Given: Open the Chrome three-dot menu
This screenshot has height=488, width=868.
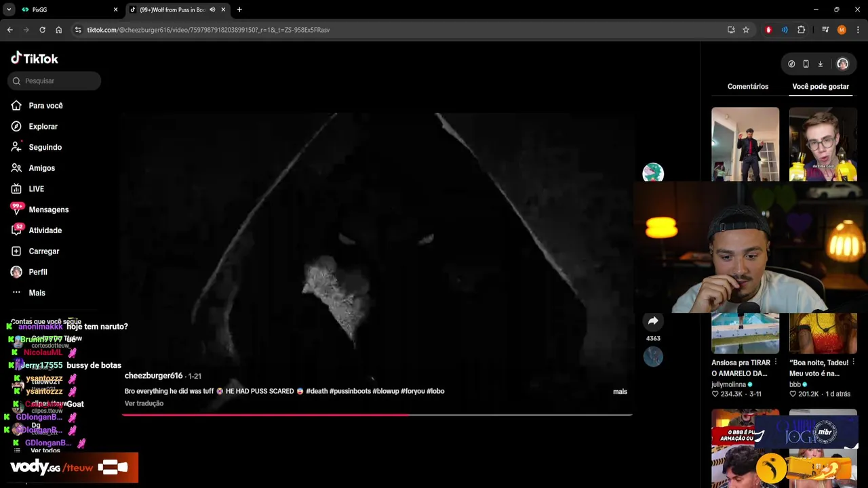Looking at the screenshot, I should click(858, 30).
